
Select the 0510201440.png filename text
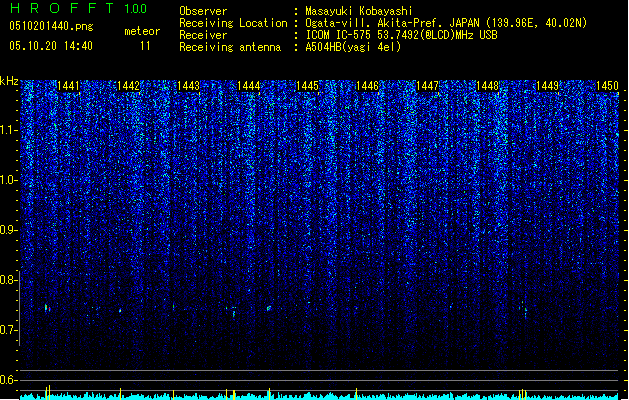(x=51, y=26)
